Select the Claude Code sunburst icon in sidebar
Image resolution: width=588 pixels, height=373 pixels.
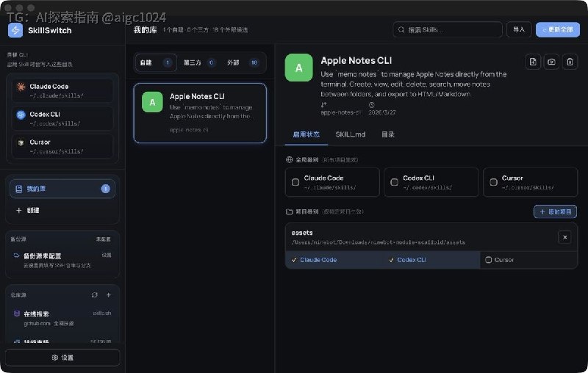coord(21,87)
